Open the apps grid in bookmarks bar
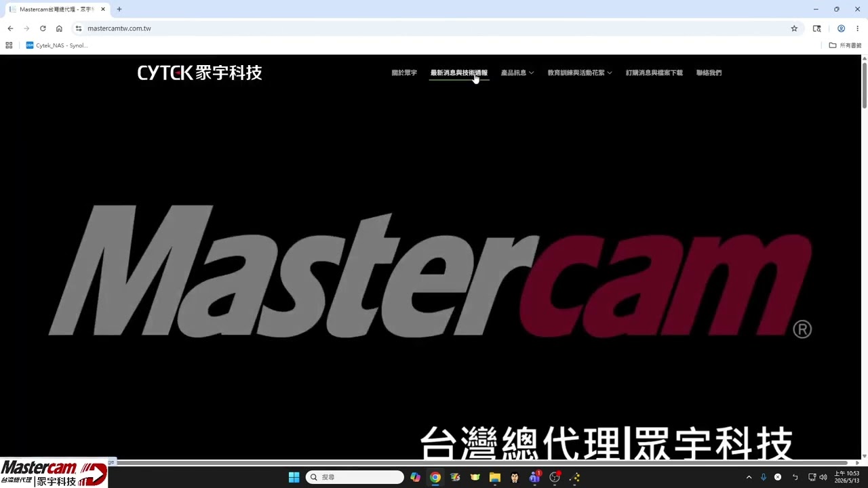Image resolution: width=868 pixels, height=488 pixels. 9,45
